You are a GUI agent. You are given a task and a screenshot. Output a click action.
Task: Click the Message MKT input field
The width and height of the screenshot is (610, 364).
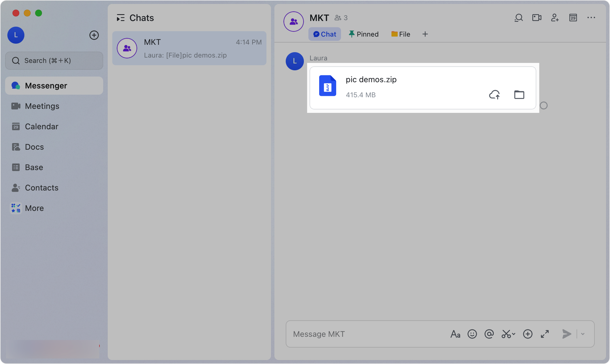click(354, 334)
